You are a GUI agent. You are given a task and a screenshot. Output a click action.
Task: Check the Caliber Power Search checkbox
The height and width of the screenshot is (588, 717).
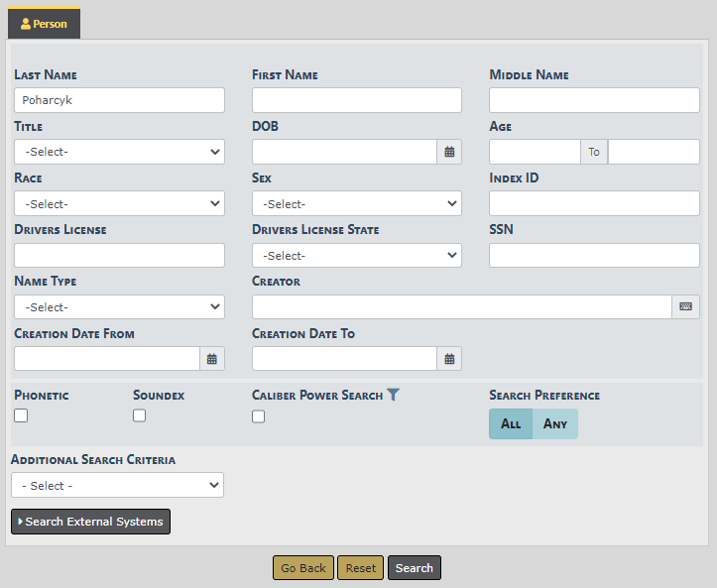259,416
